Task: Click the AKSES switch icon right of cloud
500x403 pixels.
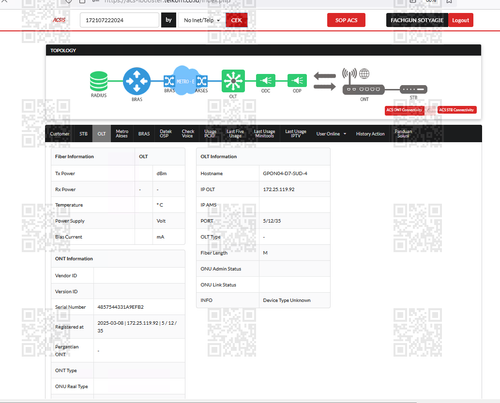Action: point(202,81)
